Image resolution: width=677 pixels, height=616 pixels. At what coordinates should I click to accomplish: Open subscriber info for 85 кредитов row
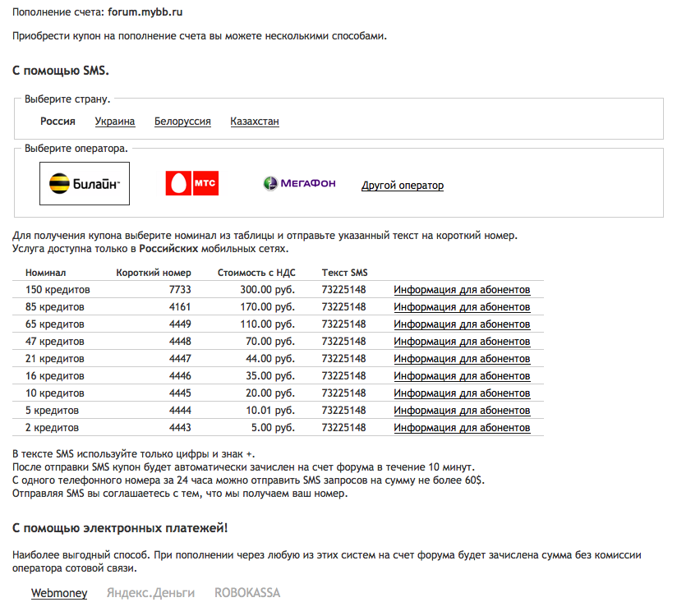pos(462,307)
